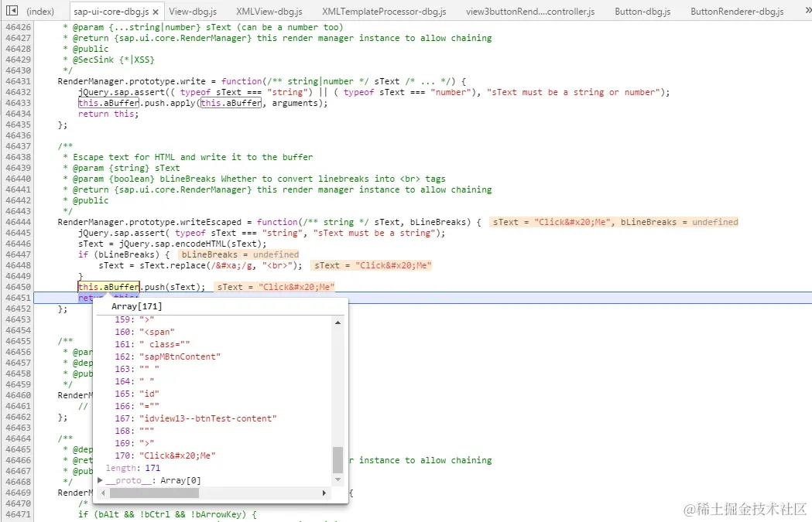
Task: Open the View-dbg.js tab
Action: tap(193, 12)
